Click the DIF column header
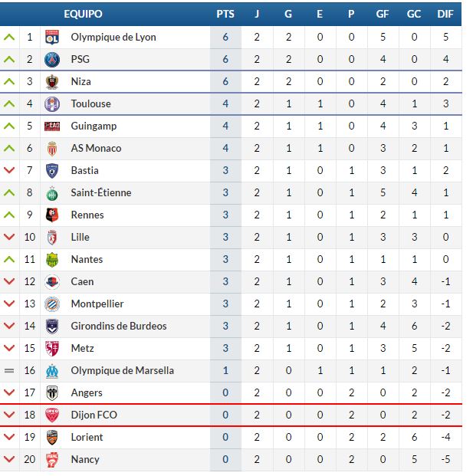This screenshot has width=473, height=476. (x=445, y=14)
